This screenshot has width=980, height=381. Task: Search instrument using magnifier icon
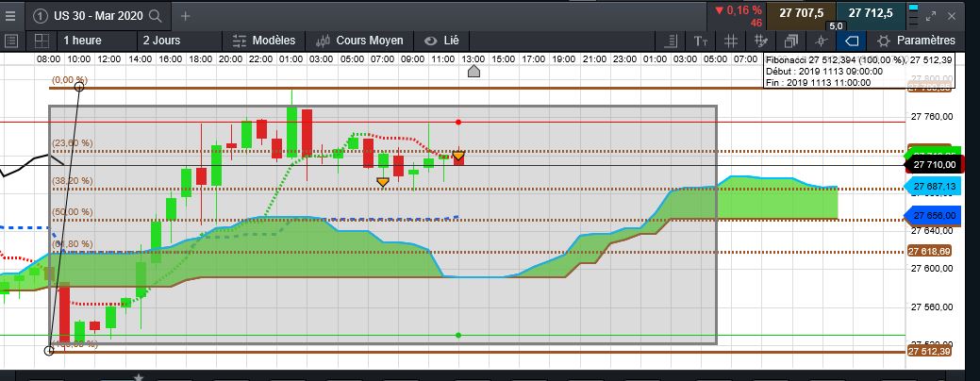coord(155,16)
